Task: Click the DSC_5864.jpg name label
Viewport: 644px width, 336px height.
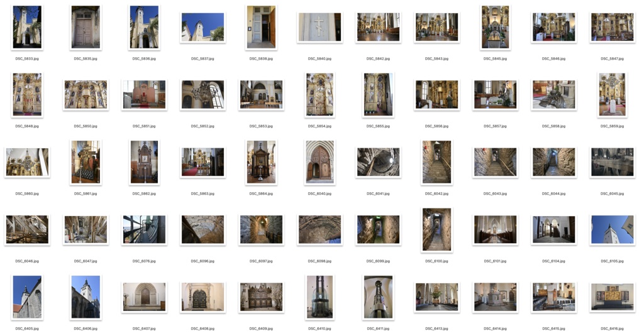Action: [x=261, y=193]
